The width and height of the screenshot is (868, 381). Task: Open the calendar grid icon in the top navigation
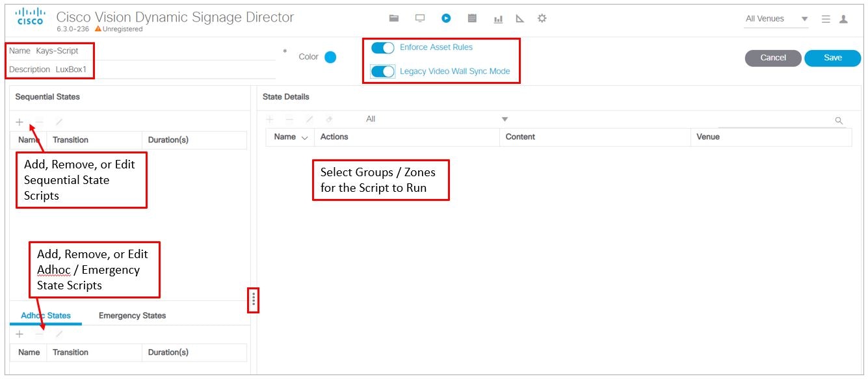[x=473, y=18]
